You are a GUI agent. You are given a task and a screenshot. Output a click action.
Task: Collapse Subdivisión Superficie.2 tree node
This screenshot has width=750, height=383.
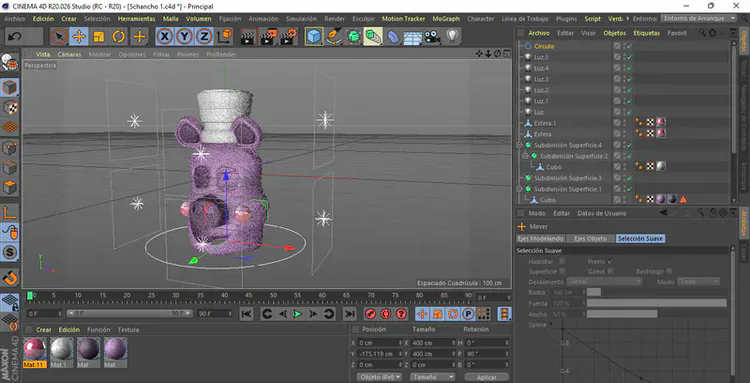(526, 156)
